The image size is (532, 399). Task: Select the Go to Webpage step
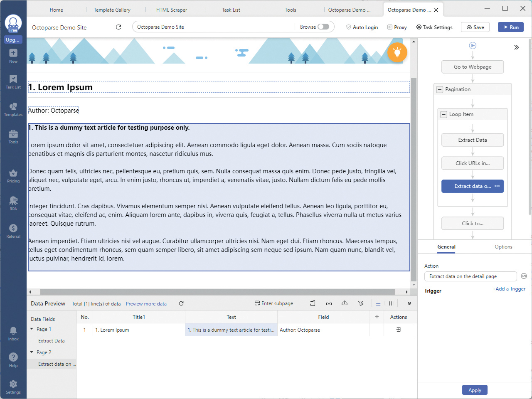(x=473, y=66)
